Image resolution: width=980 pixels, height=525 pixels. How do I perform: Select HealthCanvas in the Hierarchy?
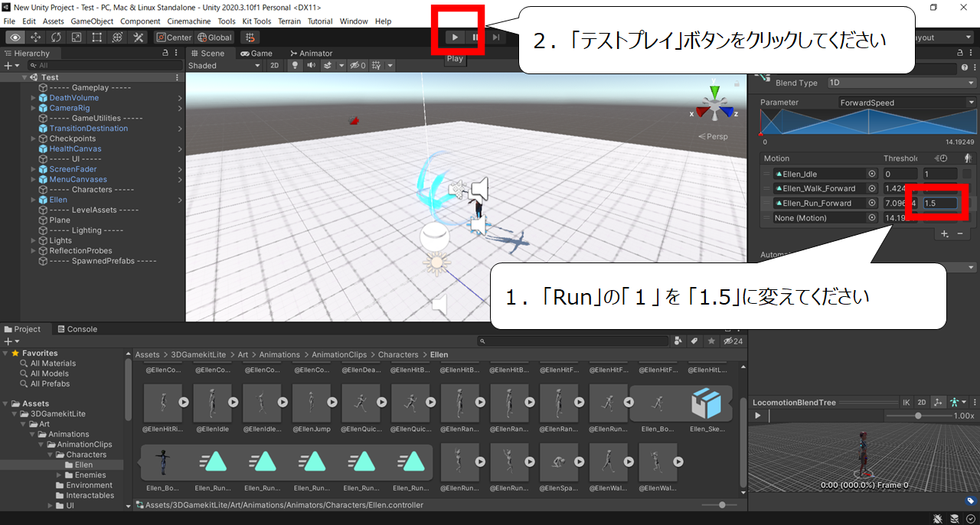tap(75, 148)
